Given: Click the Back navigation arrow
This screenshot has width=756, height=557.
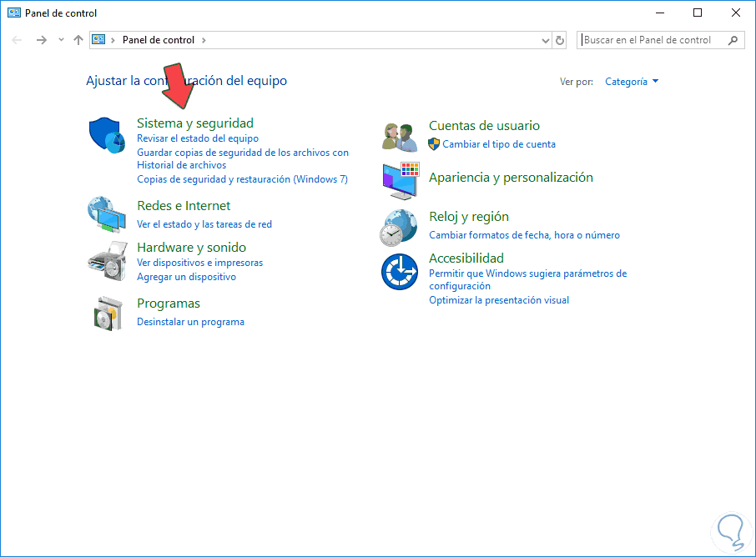Looking at the screenshot, I should pos(17,40).
